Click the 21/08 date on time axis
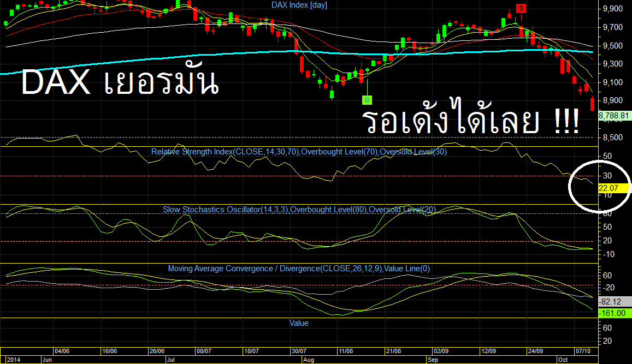632x364 pixels. (x=393, y=351)
